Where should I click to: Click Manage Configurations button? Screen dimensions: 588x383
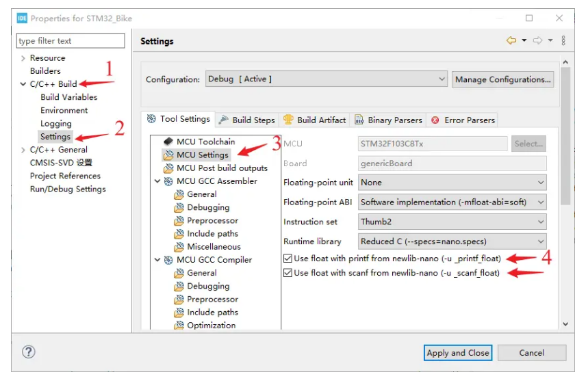click(x=502, y=79)
